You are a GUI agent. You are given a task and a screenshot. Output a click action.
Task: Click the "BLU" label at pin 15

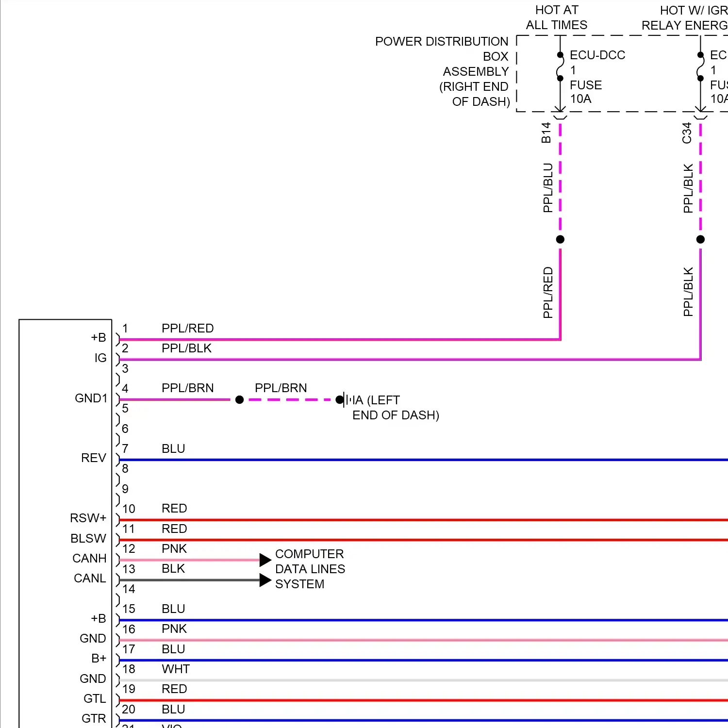pos(173,609)
